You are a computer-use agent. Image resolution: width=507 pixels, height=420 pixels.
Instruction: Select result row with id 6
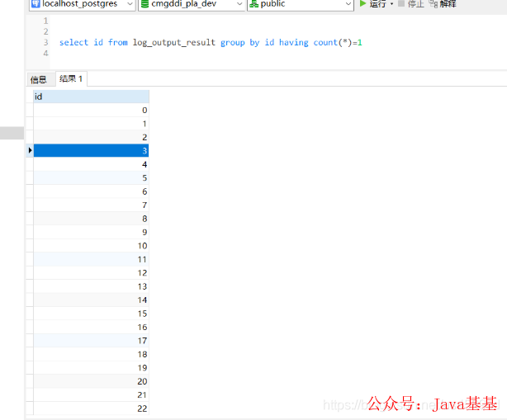pos(91,191)
